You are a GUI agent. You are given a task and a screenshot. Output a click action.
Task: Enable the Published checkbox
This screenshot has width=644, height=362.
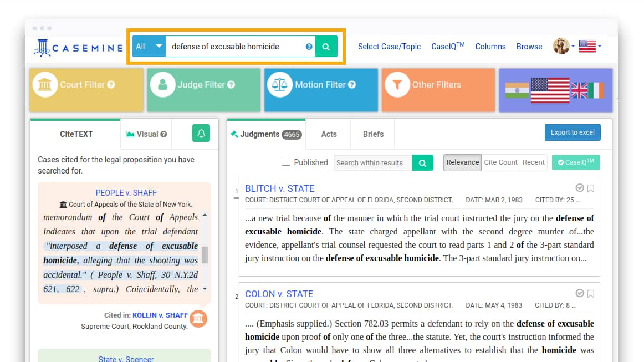click(286, 162)
